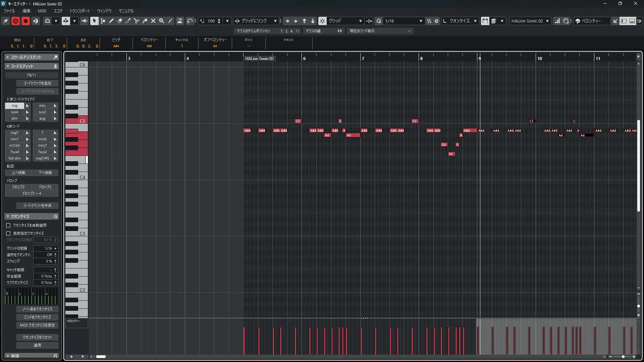Viewport: 644px width, 362px height.
Task: Check 感度指定クオンタイズ option
Action: [x=8, y=233]
